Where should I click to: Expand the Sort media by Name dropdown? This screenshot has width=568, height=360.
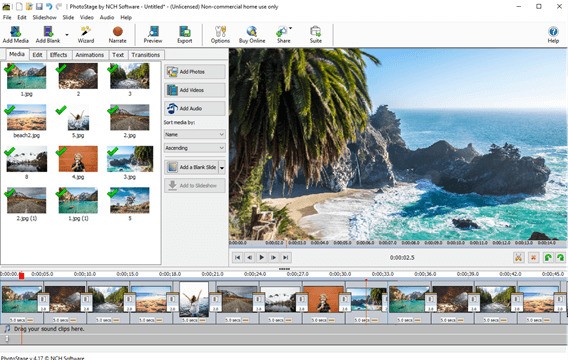click(x=195, y=134)
